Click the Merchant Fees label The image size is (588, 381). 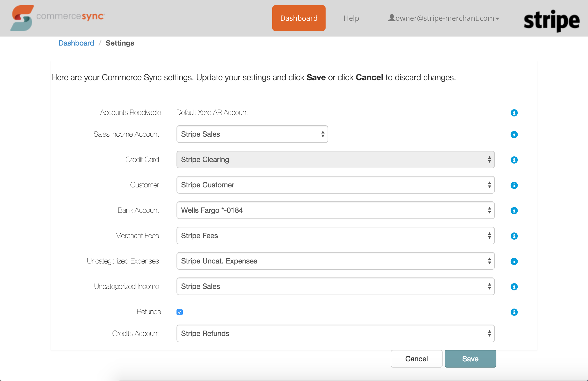[138, 236]
